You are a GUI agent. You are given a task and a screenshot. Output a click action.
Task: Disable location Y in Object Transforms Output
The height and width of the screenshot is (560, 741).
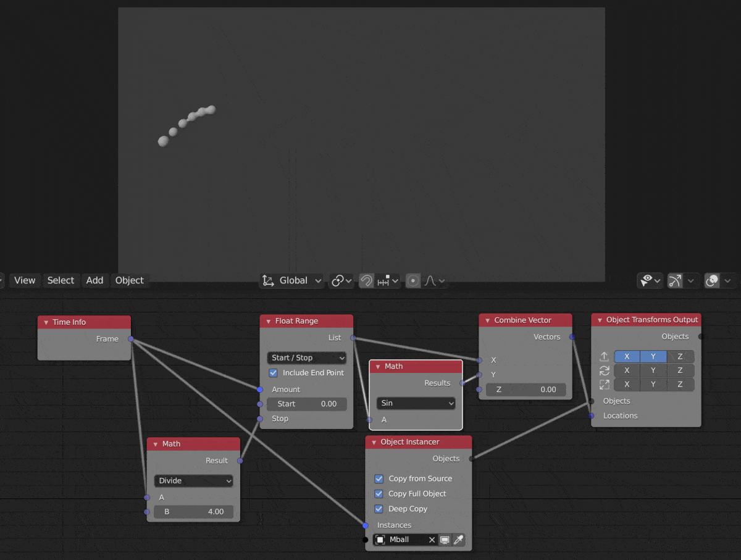pos(653,356)
